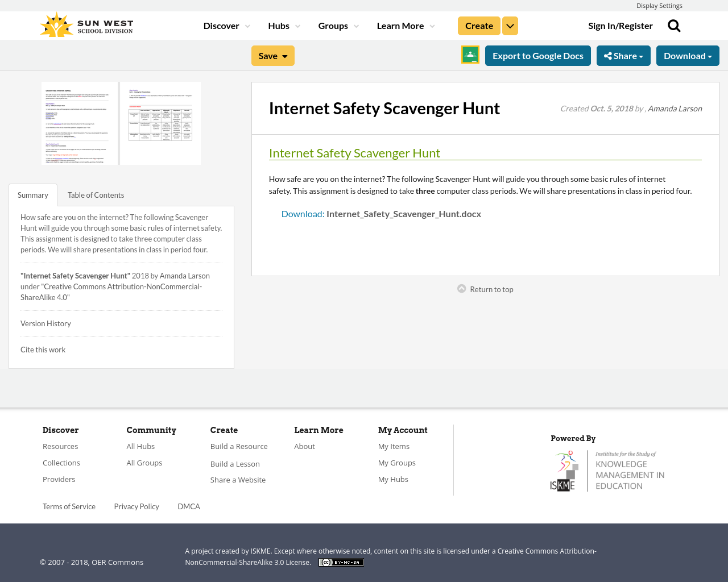
Task: Open Display Settings at the top
Action: pos(659,6)
